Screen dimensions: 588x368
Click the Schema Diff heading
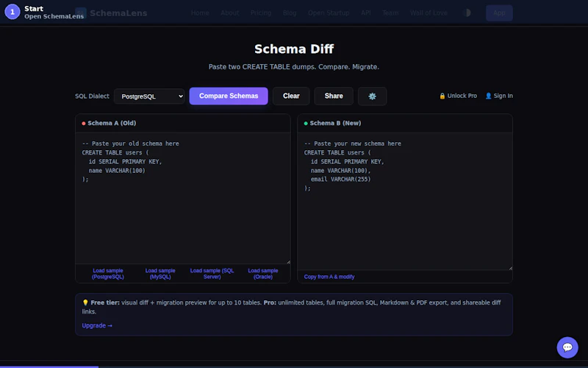click(294, 49)
